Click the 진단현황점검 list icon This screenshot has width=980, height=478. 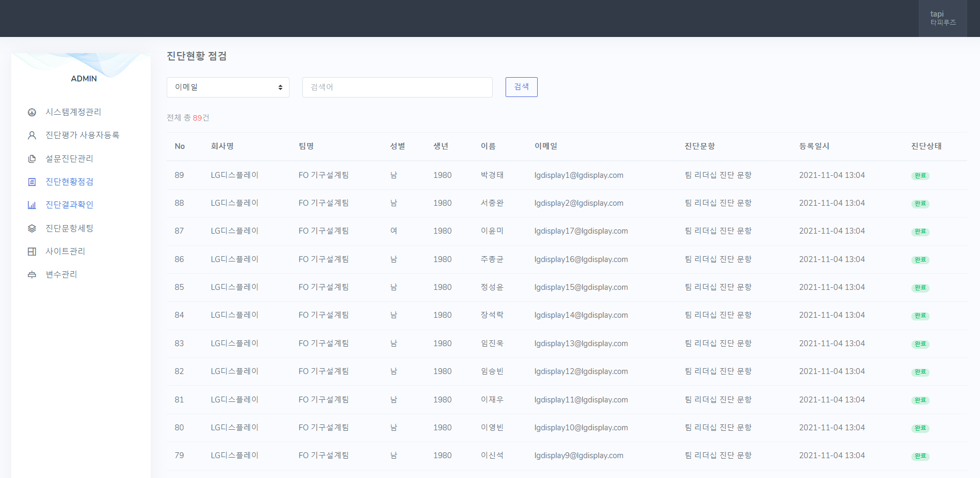tap(32, 182)
